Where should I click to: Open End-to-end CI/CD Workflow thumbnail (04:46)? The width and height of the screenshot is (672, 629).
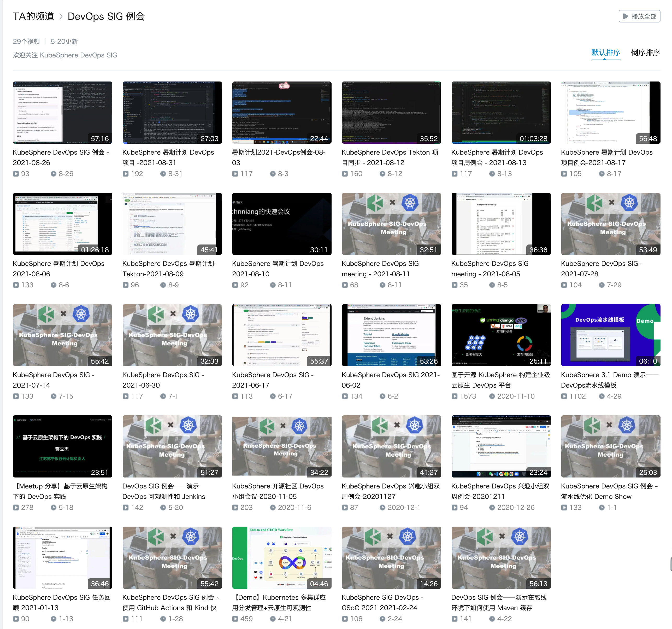point(282,557)
